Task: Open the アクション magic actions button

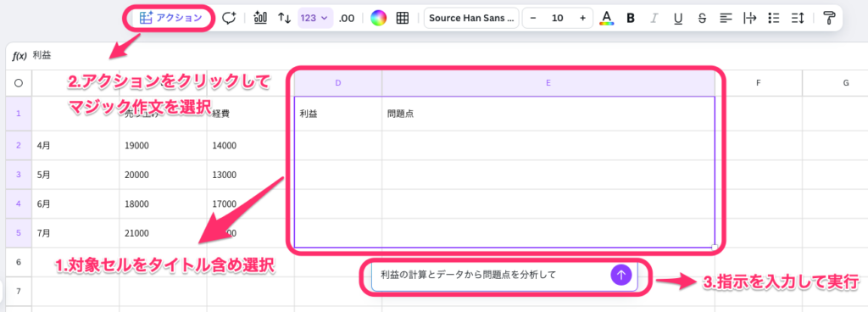Action: pyautogui.click(x=170, y=18)
